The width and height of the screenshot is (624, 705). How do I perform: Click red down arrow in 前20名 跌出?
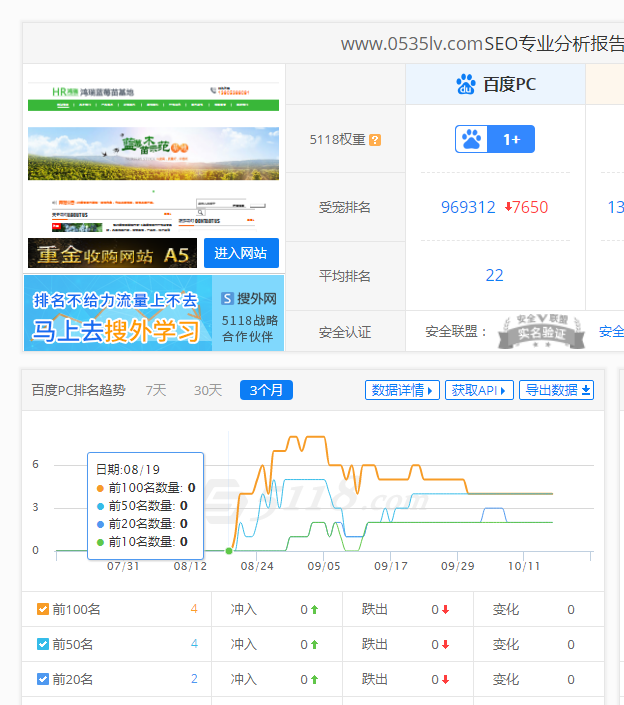446,680
